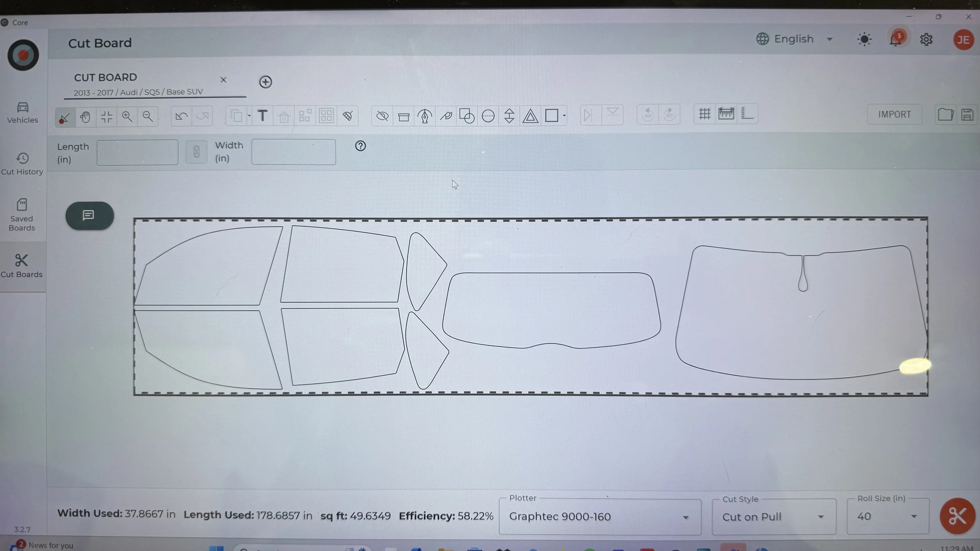The width and height of the screenshot is (980, 551).
Task: Click the undo arrow
Action: [181, 116]
